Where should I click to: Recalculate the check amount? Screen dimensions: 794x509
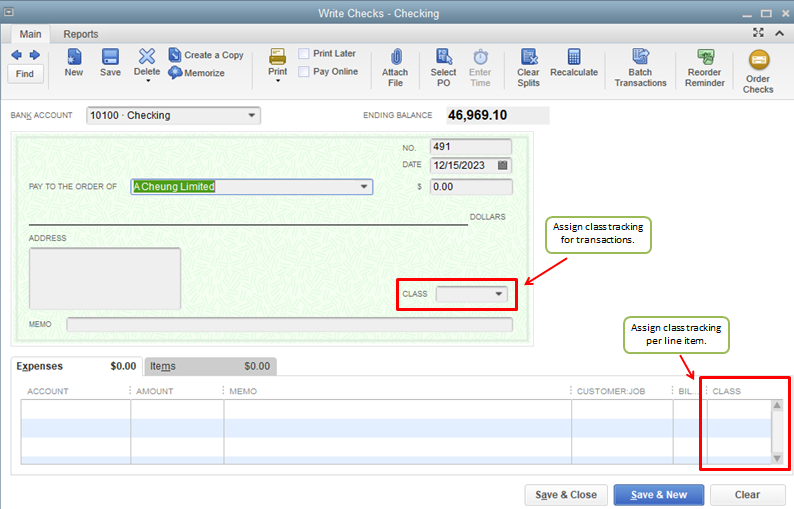point(574,63)
